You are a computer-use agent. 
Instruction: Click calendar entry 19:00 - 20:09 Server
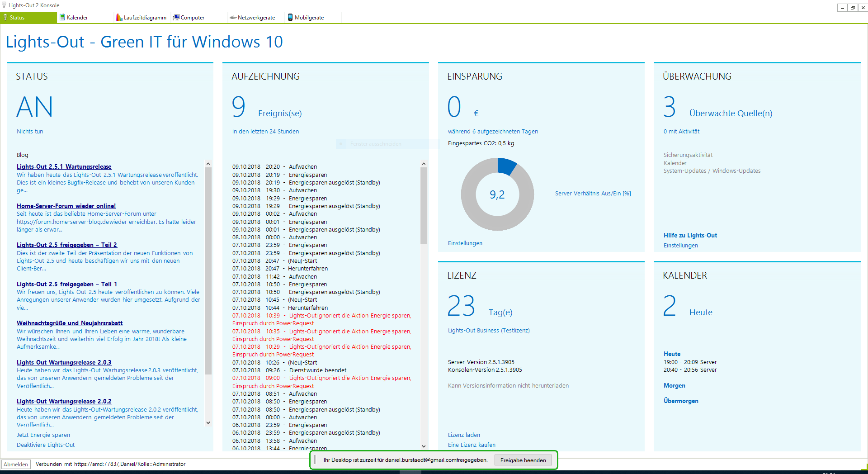point(690,362)
